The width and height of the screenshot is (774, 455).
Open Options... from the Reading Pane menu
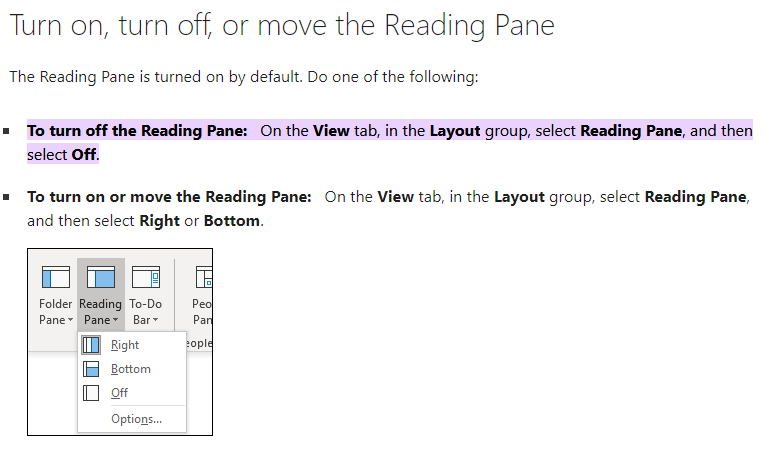[x=136, y=419]
